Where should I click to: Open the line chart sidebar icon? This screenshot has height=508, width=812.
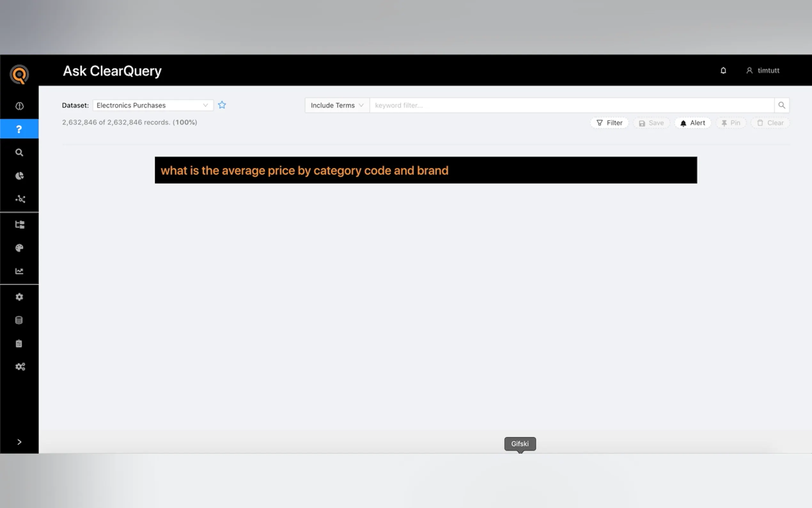pyautogui.click(x=19, y=271)
